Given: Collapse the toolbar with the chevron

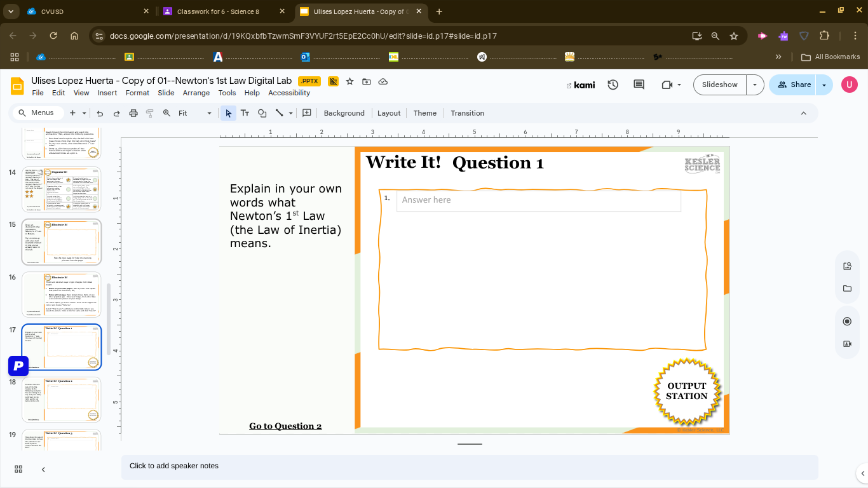Looking at the screenshot, I should pos(803,112).
